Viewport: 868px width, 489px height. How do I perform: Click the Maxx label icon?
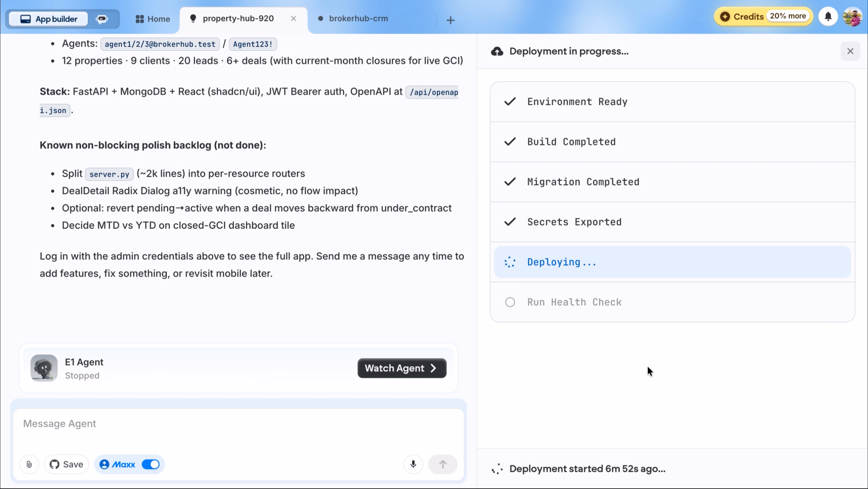pyautogui.click(x=104, y=464)
